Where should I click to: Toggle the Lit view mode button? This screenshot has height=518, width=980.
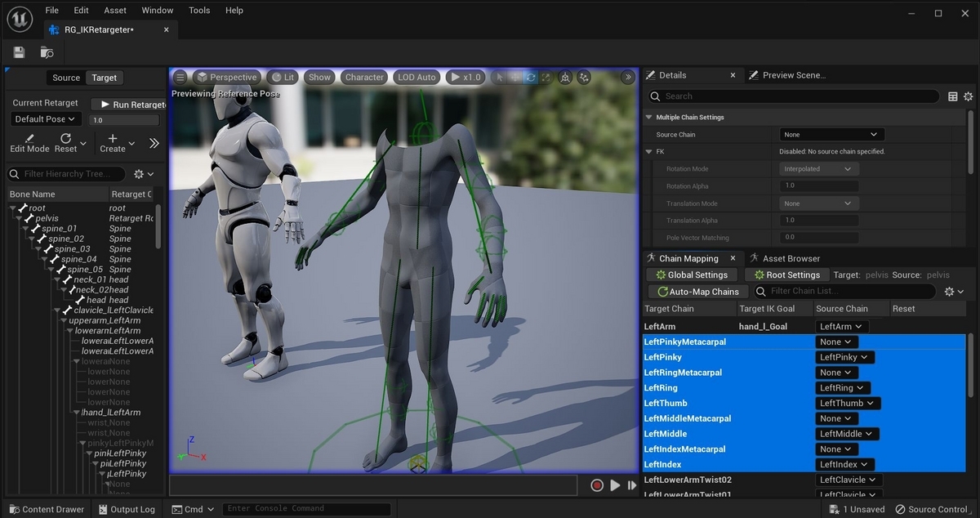[283, 78]
